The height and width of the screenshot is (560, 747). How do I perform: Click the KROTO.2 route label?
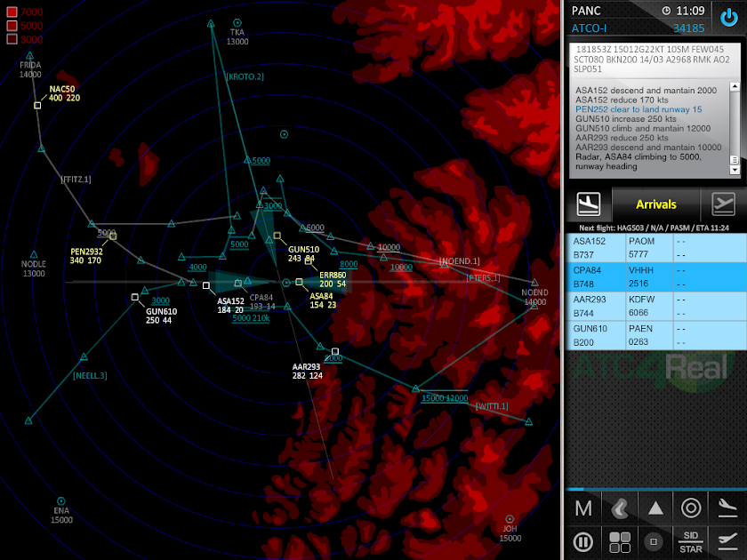(x=245, y=76)
